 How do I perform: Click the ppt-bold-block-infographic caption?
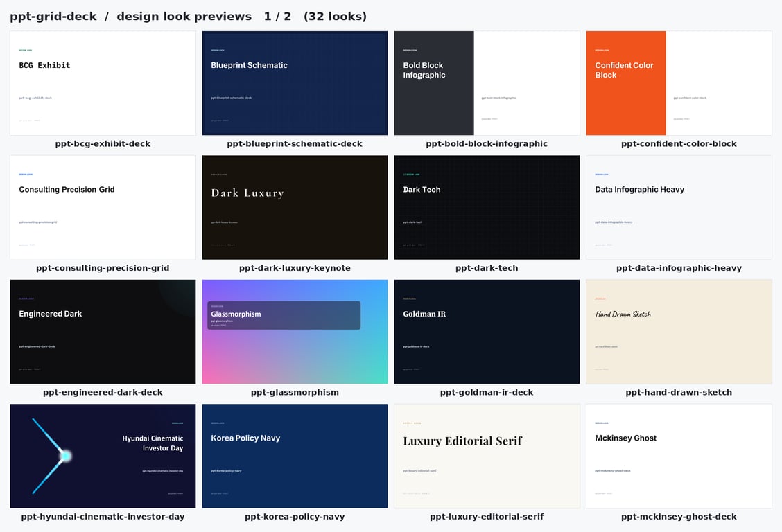[x=487, y=143]
